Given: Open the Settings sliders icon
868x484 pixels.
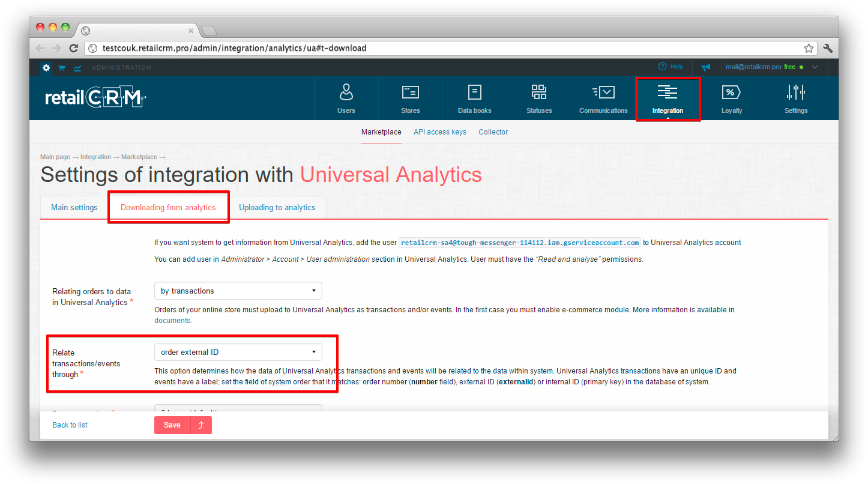Looking at the screenshot, I should click(796, 92).
